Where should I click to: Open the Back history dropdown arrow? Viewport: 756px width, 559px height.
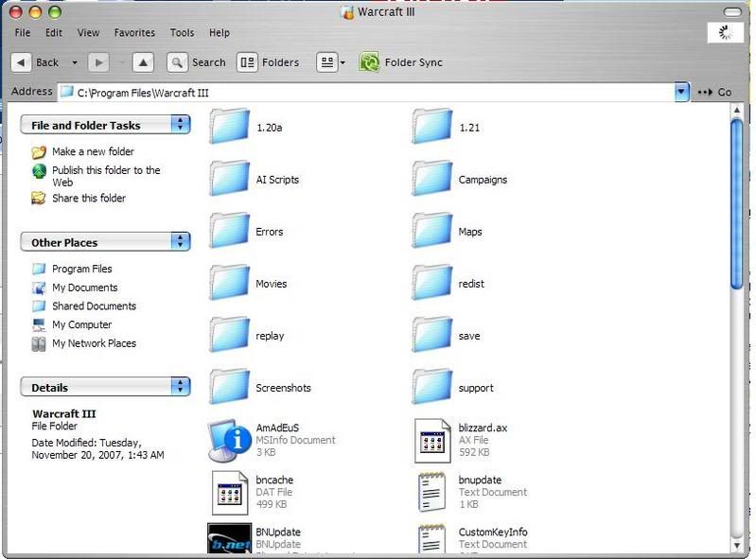[75, 62]
